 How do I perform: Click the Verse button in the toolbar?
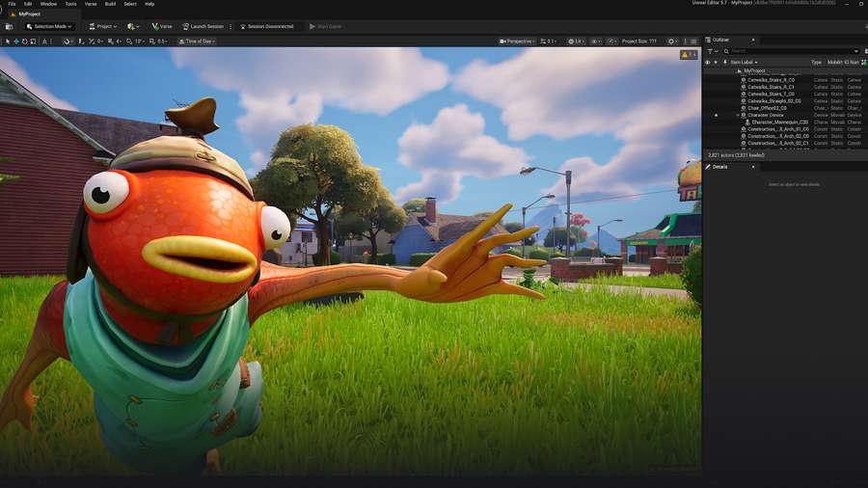[163, 26]
